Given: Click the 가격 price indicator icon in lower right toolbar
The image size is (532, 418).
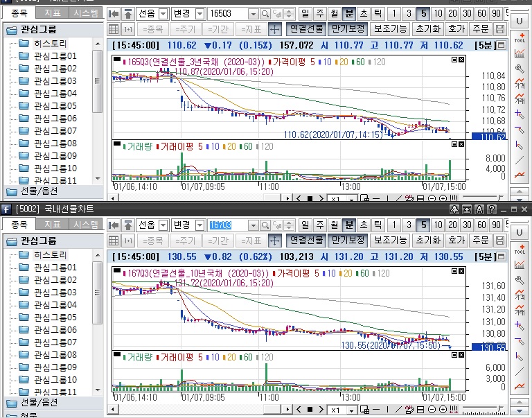Looking at the screenshot, I should click(520, 294).
